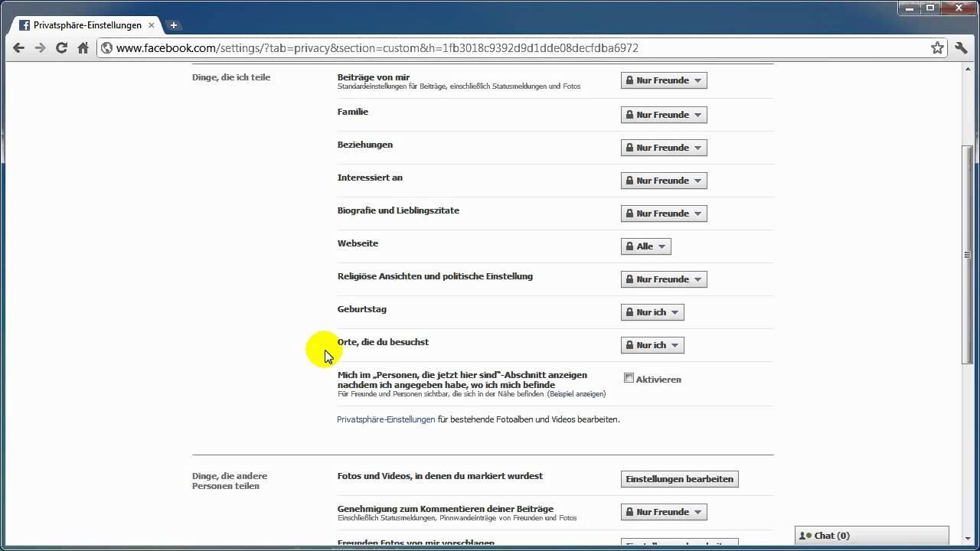Follow the Privatsphäre-Einstellungen link for Fotoalben
The height and width of the screenshot is (551, 980).
pos(386,419)
